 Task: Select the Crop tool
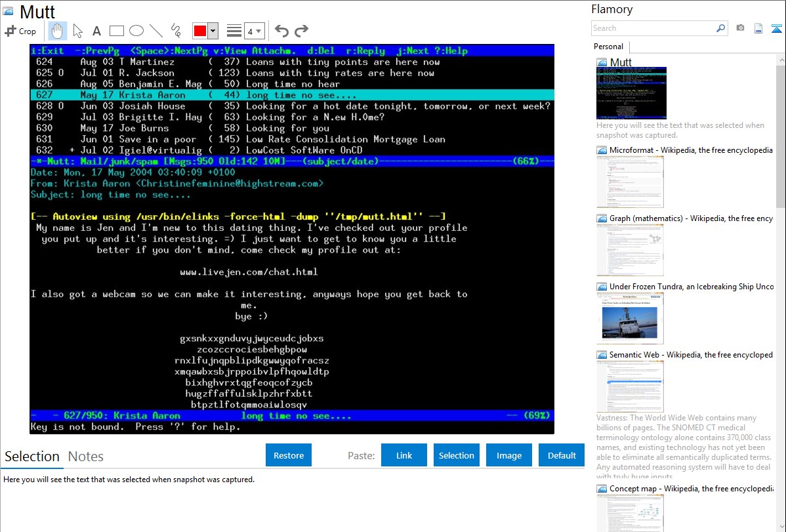20,31
